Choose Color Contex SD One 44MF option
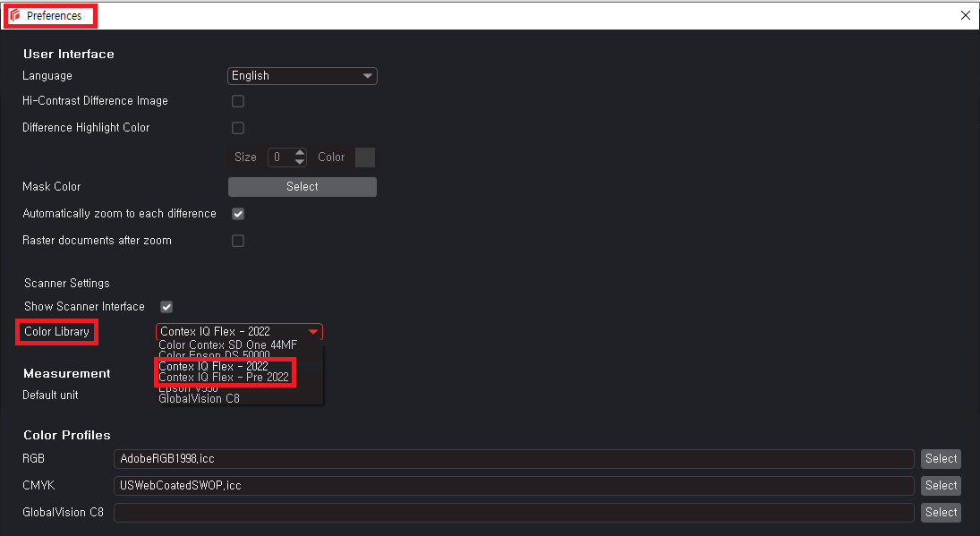This screenshot has width=980, height=536. pyautogui.click(x=227, y=345)
